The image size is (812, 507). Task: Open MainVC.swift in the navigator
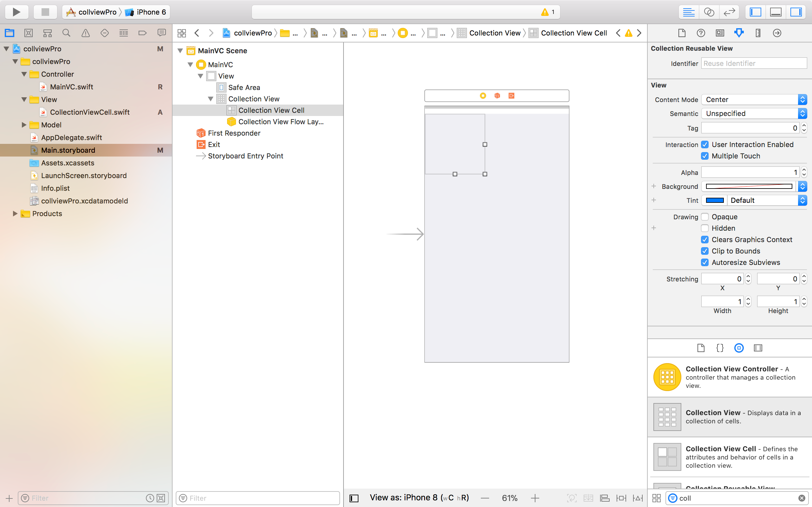click(71, 87)
